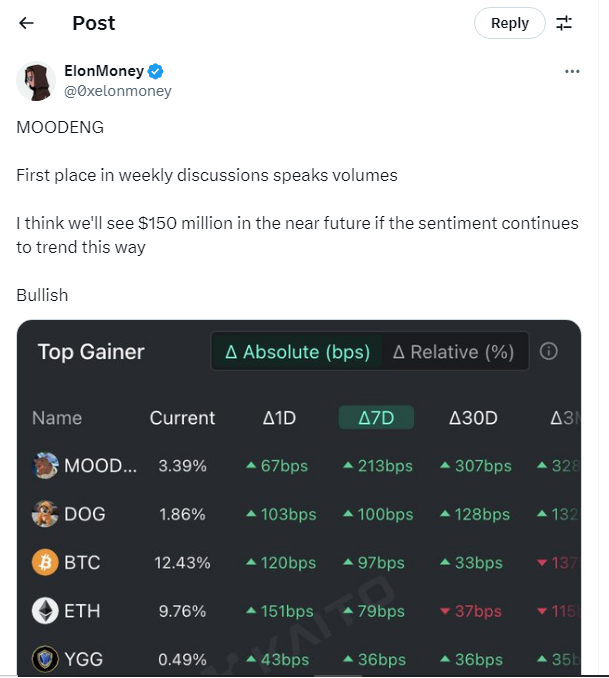Click the orange BTC logo icon
Viewport: 609px width, 678px height.
click(45, 563)
